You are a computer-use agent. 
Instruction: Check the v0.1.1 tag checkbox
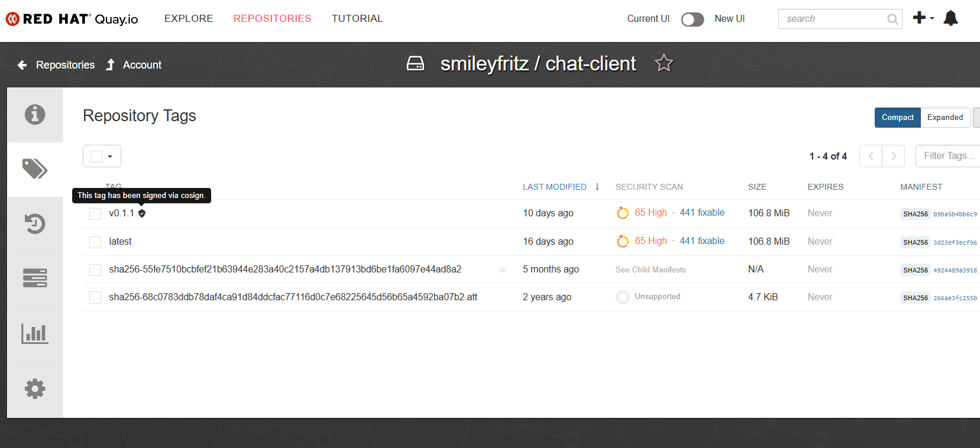(95, 214)
